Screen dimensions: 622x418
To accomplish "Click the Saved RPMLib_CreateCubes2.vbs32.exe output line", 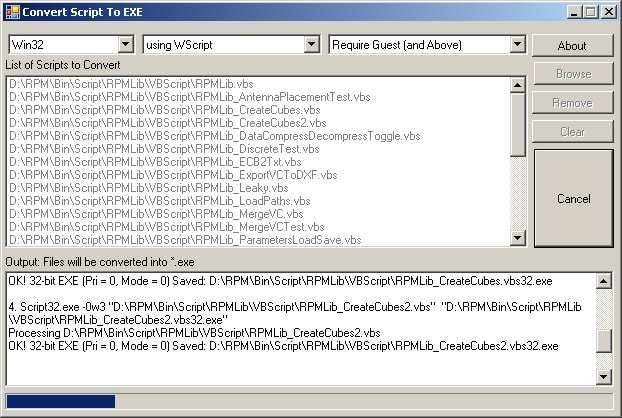I will 283,346.
